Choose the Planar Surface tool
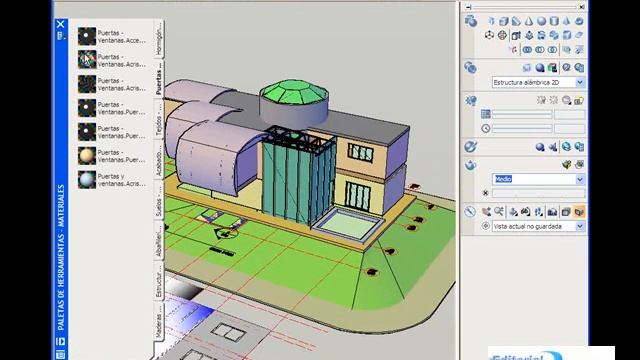The image size is (640, 360). click(x=579, y=35)
